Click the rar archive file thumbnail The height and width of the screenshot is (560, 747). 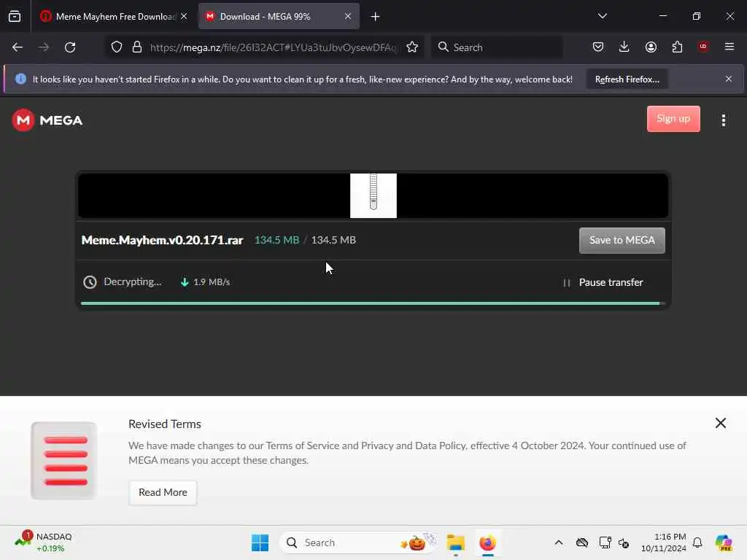click(x=373, y=195)
